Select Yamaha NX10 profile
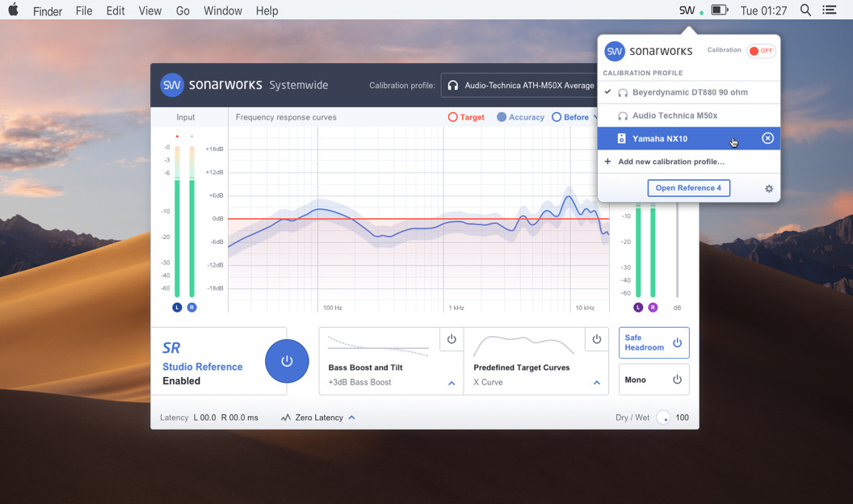Screen dimensions: 853x504 point(689,139)
